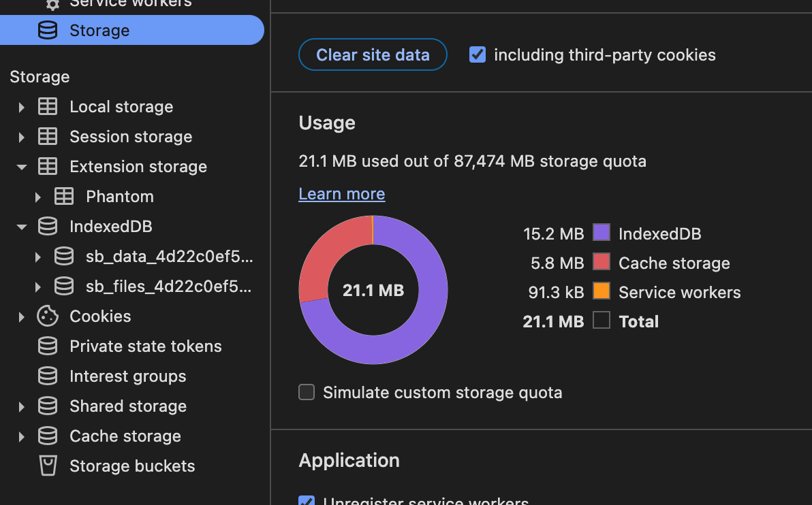Select the highlighted Storage sidebar item

pos(99,31)
